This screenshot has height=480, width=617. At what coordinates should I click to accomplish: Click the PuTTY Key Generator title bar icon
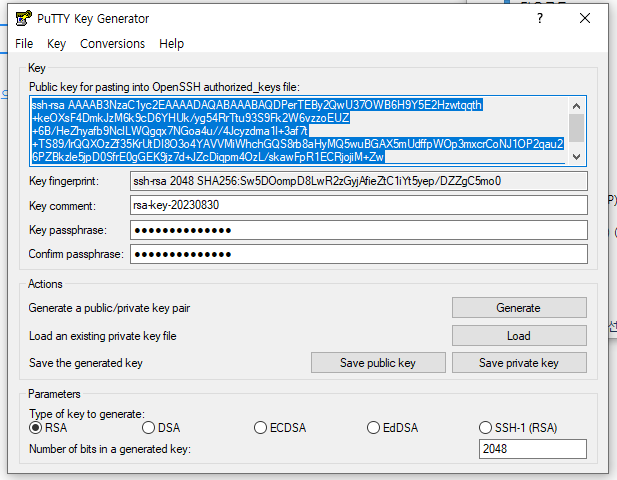point(23,18)
